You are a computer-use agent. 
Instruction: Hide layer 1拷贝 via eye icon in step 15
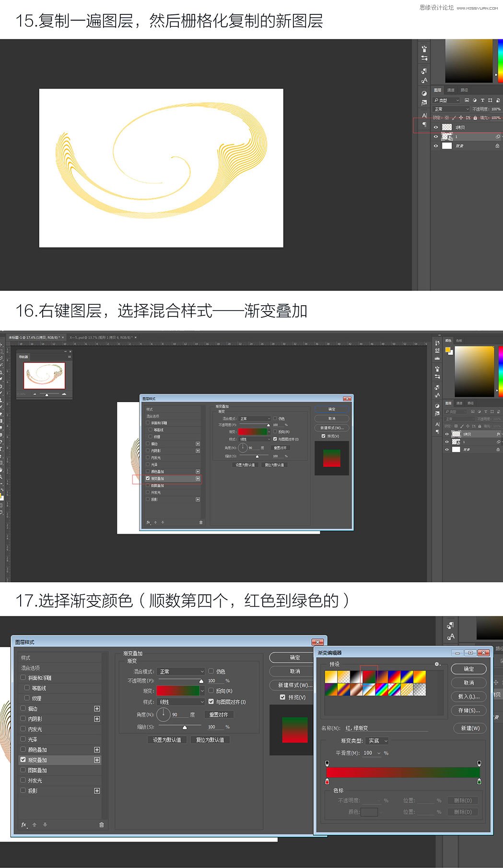pyautogui.click(x=436, y=127)
